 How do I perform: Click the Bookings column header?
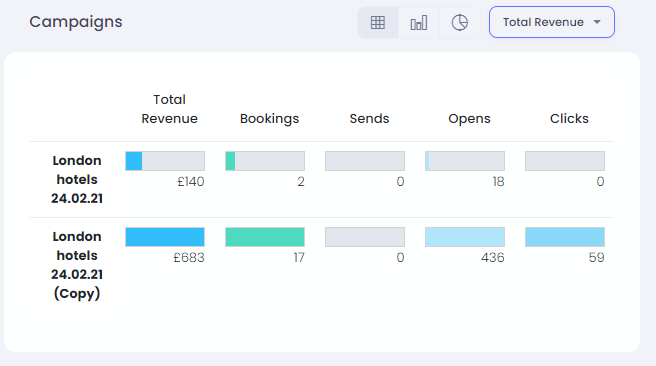tap(269, 119)
